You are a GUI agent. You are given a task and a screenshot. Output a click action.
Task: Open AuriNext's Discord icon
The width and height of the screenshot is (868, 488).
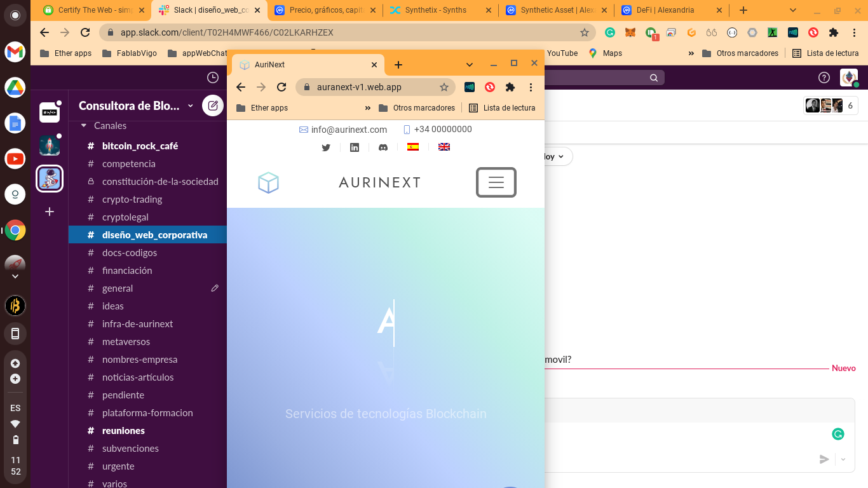coord(383,147)
